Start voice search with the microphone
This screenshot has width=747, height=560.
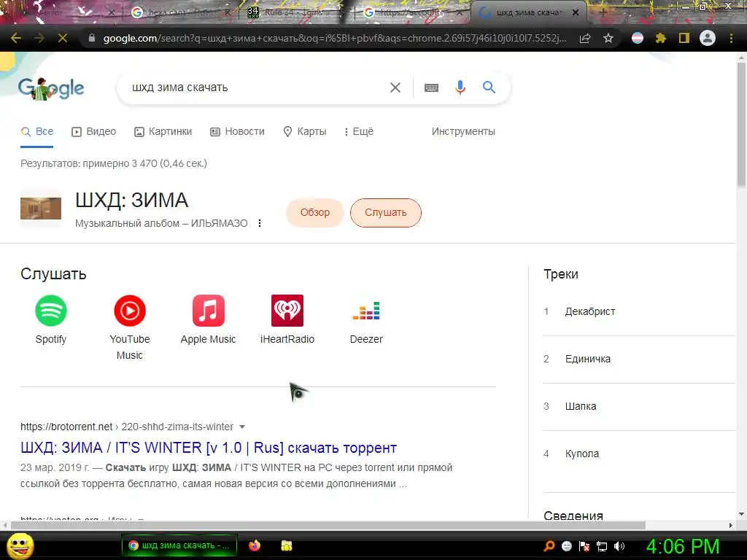pos(460,87)
